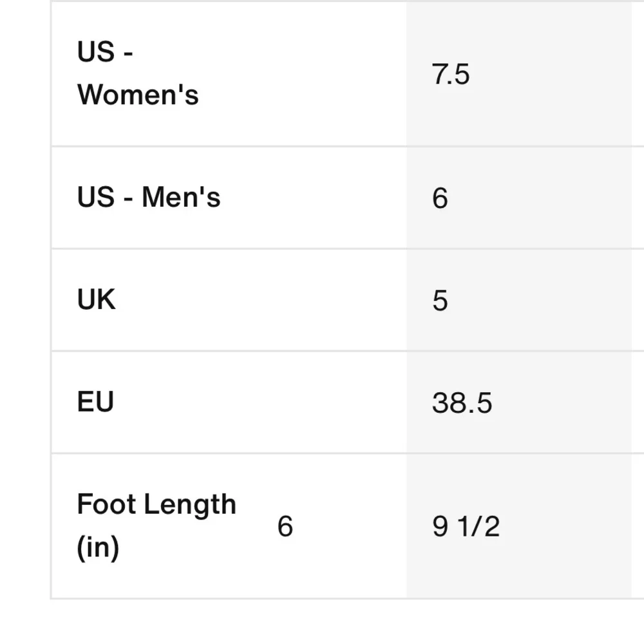Click the EU row label
The width and height of the screenshot is (644, 644).
coord(95,402)
